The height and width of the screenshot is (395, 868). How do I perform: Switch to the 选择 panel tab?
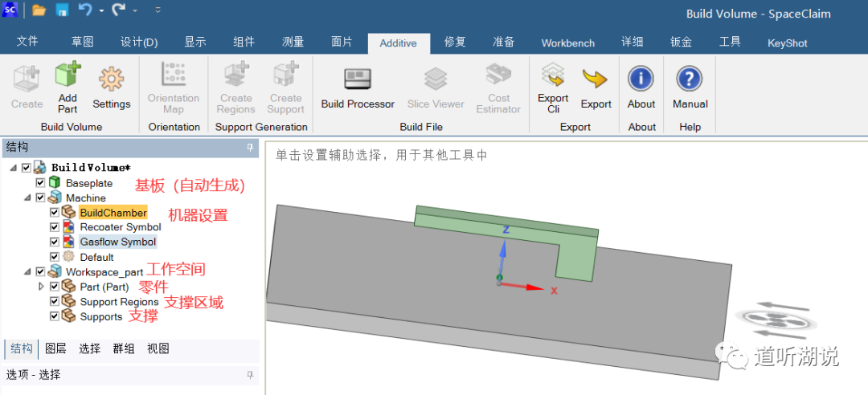[90, 348]
